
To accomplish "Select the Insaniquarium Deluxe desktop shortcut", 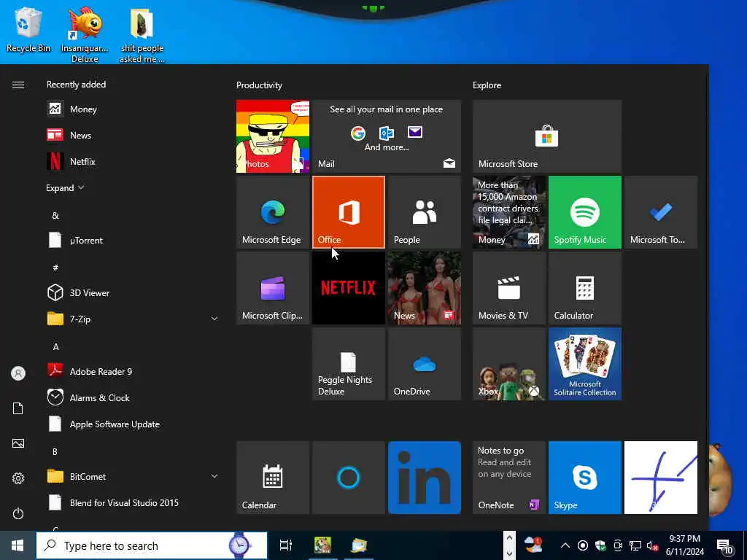I will click(85, 35).
